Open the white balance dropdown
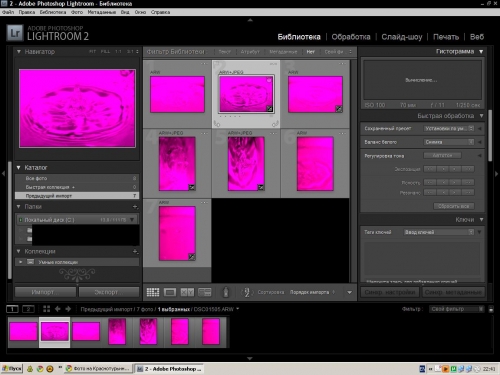This screenshot has width=500, height=375. coord(449,142)
